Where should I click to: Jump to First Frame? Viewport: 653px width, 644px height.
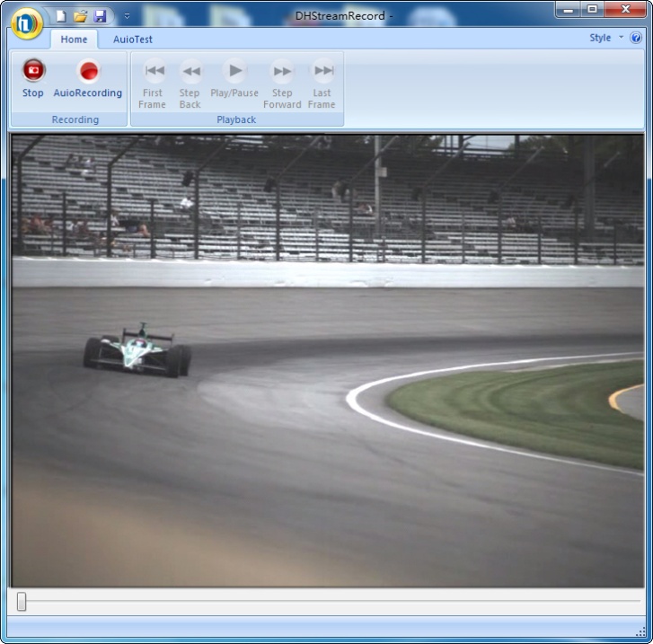(x=154, y=71)
